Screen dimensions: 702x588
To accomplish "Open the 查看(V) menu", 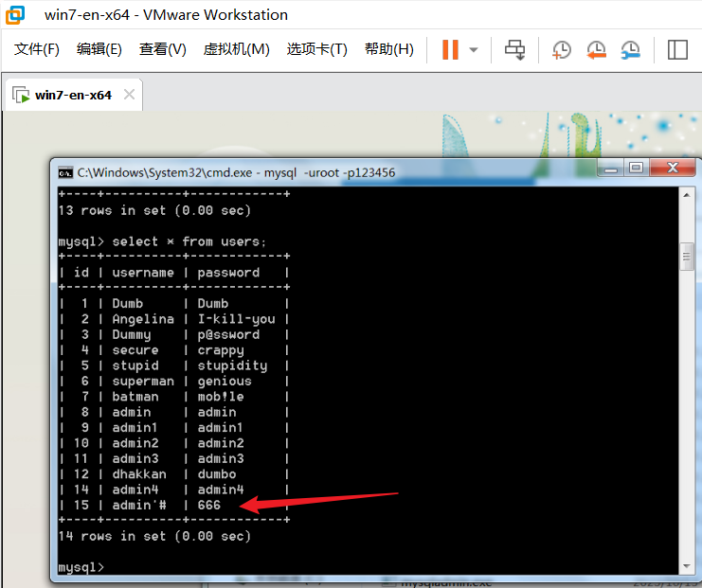I will pyautogui.click(x=162, y=49).
